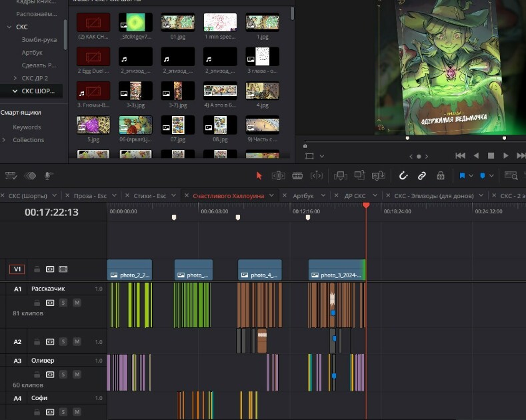Activate the Blade edit mode tool
The image size is (526, 420).
coord(297,175)
